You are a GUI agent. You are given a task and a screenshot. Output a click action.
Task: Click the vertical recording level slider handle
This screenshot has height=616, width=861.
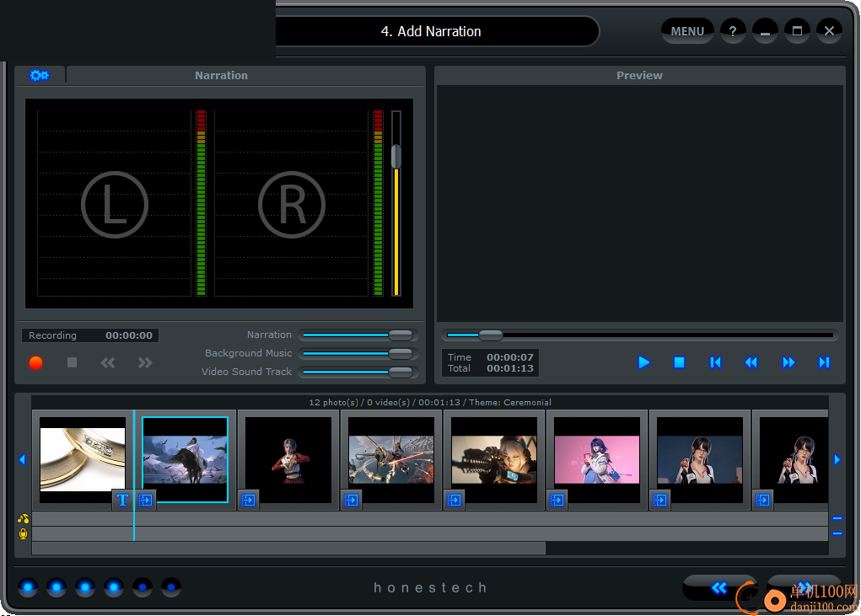[x=396, y=157]
